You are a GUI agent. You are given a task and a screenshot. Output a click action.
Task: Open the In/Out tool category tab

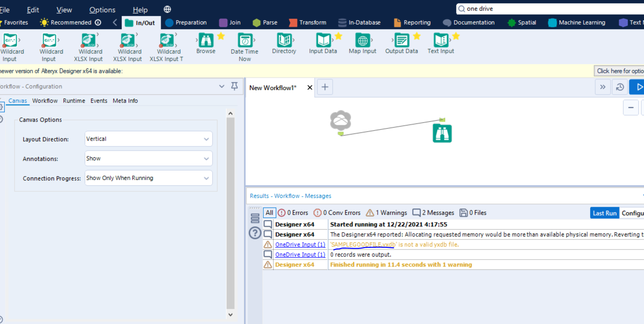pos(141,23)
